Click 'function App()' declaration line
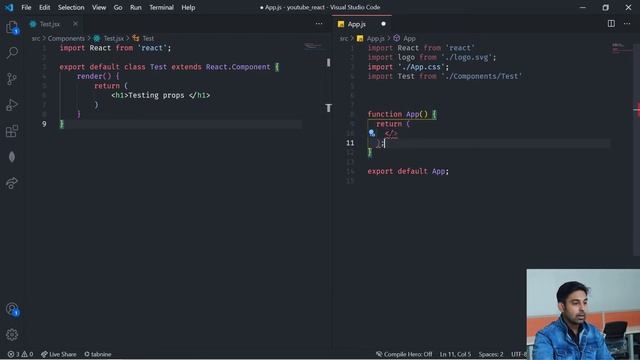Image resolution: width=640 pixels, height=360 pixels. coord(402,114)
